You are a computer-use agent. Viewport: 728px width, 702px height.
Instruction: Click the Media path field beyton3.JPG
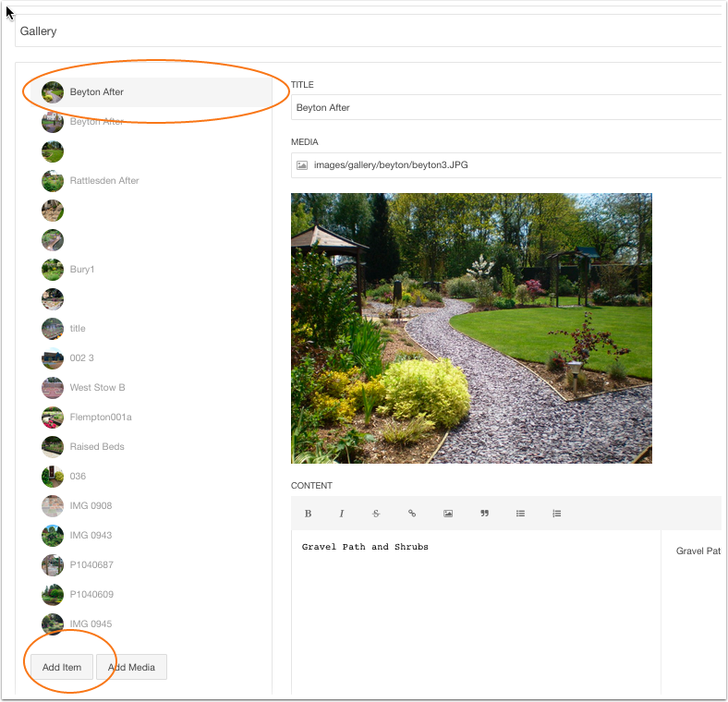tap(506, 164)
